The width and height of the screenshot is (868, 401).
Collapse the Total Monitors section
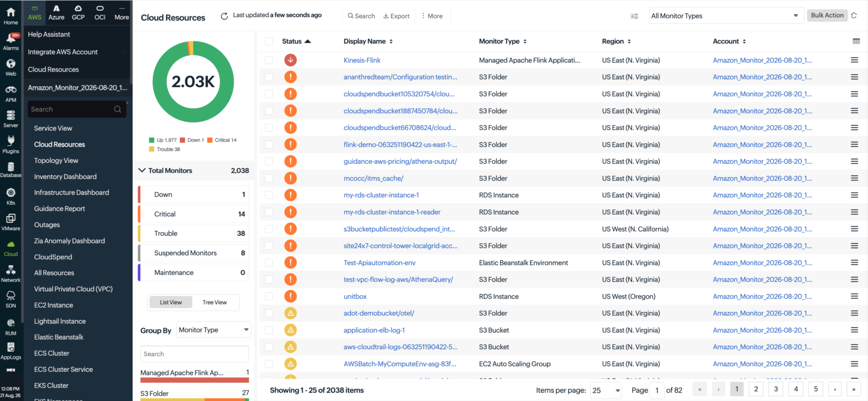click(x=142, y=171)
